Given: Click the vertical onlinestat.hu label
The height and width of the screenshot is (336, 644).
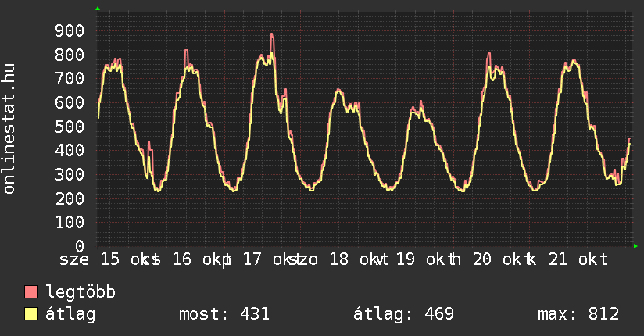Looking at the screenshot, I should coord(10,130).
